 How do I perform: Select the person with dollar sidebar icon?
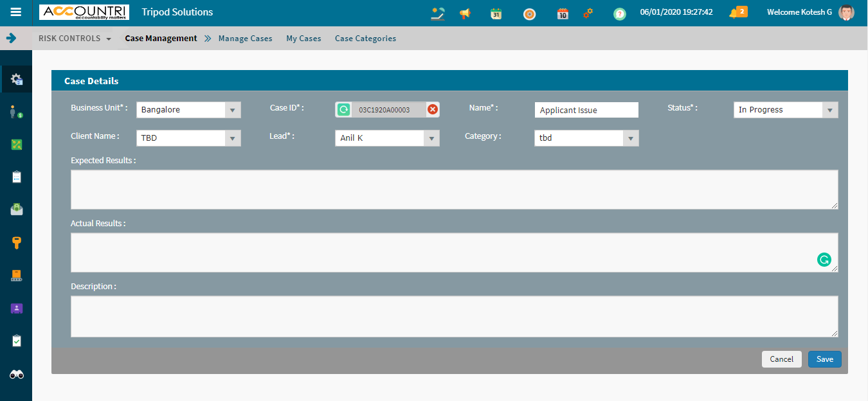(x=17, y=112)
